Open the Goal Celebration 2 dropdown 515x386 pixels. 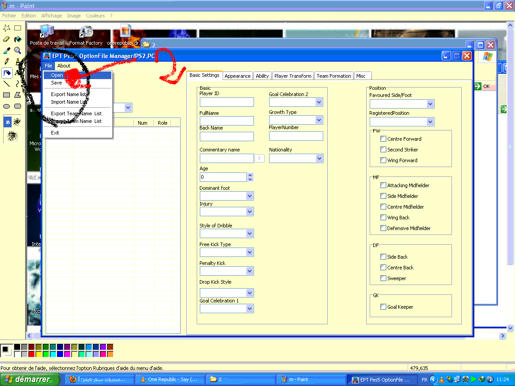(x=319, y=102)
